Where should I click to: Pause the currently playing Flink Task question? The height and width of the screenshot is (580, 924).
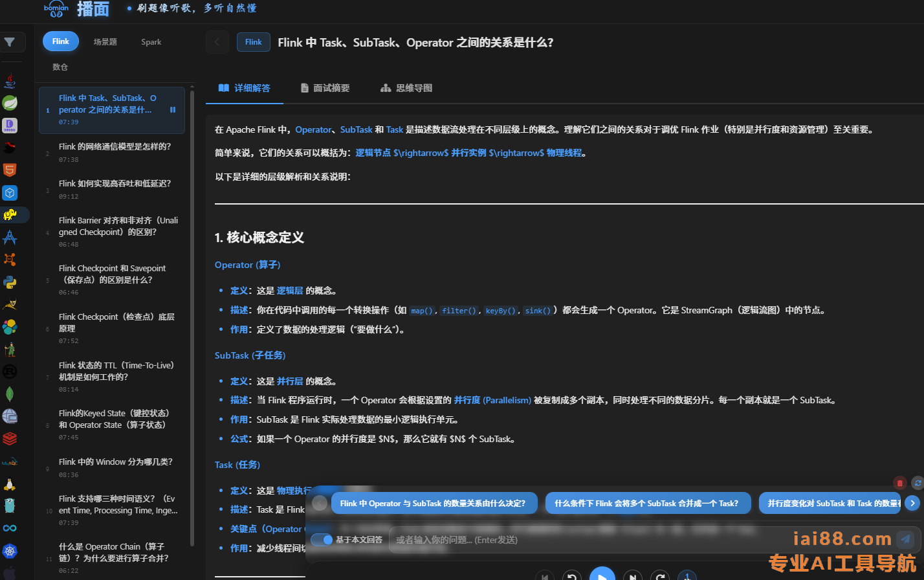pyautogui.click(x=173, y=110)
